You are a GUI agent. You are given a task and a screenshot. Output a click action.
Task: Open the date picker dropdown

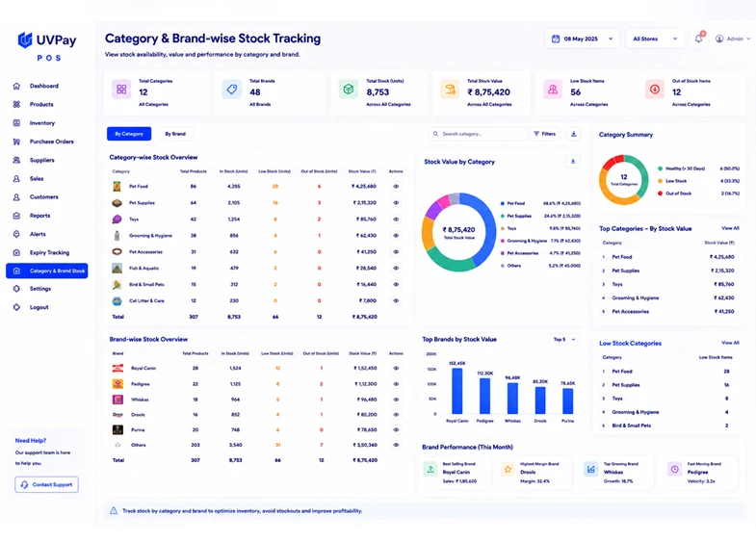click(583, 39)
